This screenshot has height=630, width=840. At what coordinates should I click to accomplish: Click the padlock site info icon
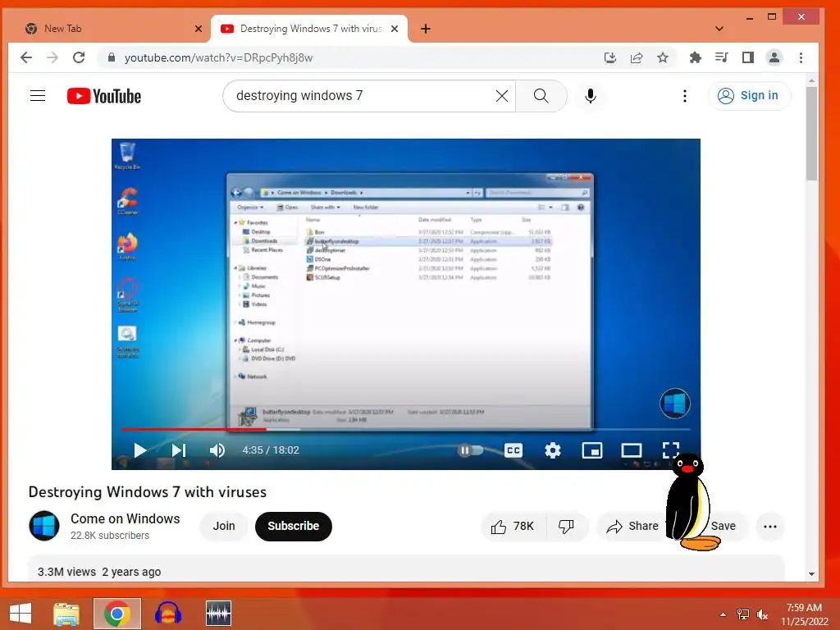[112, 57]
